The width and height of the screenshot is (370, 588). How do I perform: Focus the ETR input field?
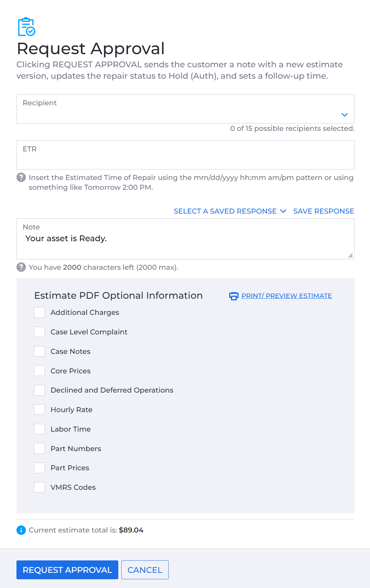click(186, 155)
